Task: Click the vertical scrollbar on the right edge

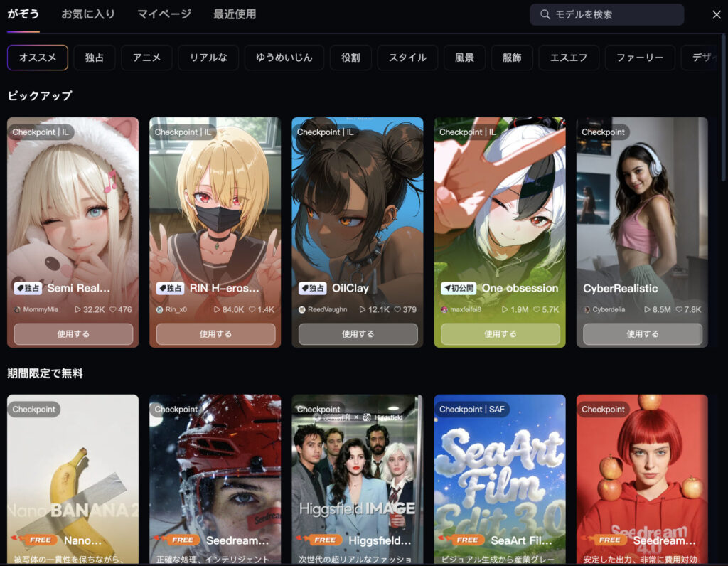Action: pos(724,107)
